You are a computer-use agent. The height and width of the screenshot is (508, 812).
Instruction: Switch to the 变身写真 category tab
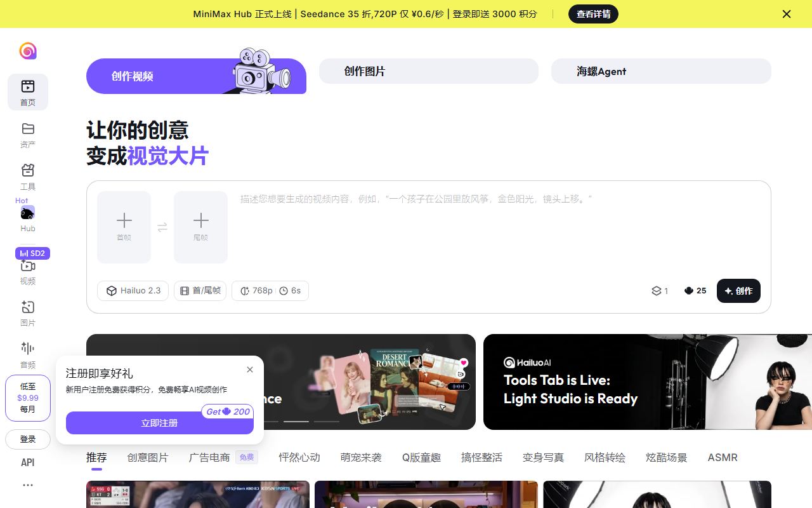pos(543,457)
